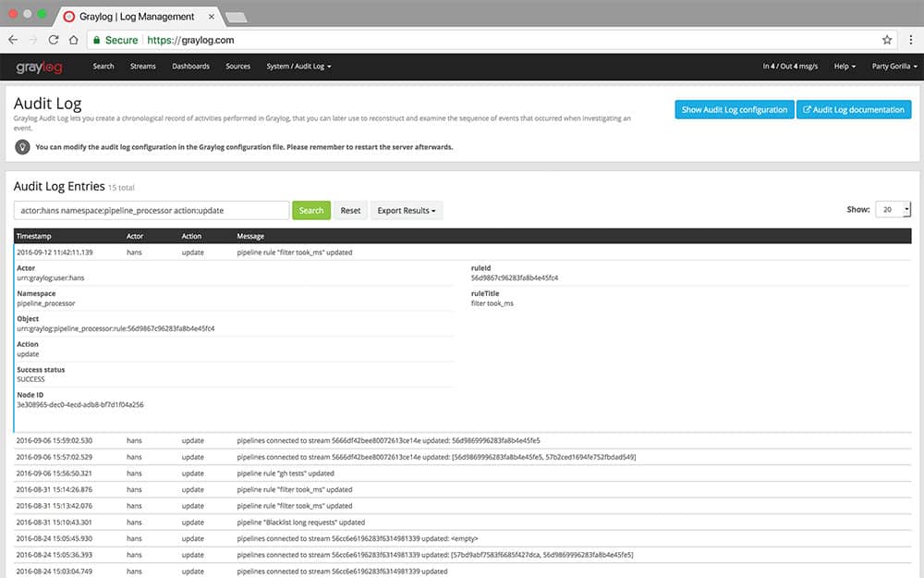This screenshot has height=578, width=924.
Task: Expand the 2016-09-06 15:57:02.529 entry
Action: click(463, 457)
